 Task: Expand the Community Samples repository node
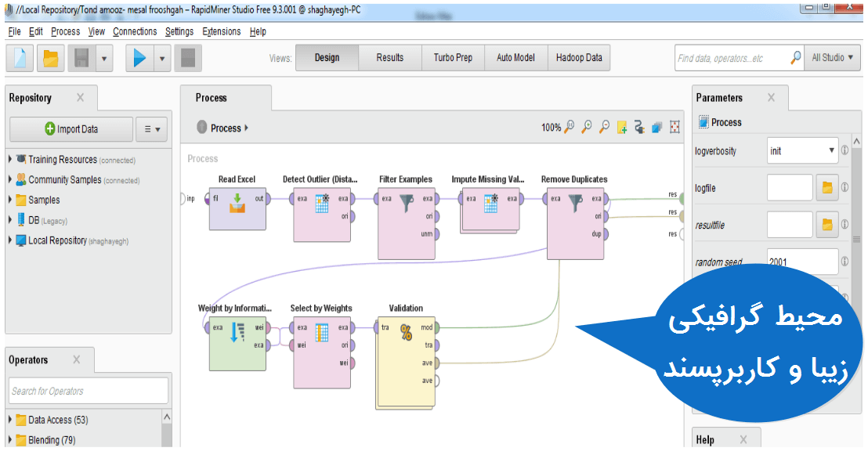tap(10, 179)
